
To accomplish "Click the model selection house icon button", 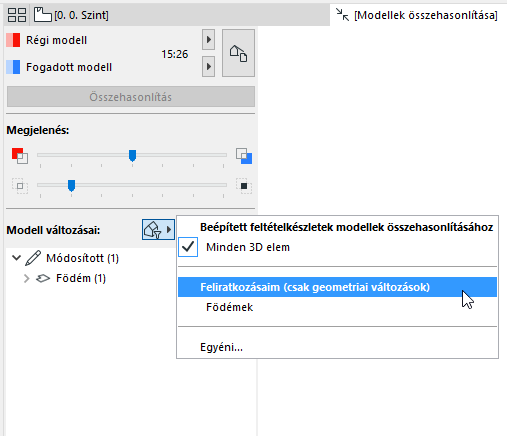I will point(238,53).
